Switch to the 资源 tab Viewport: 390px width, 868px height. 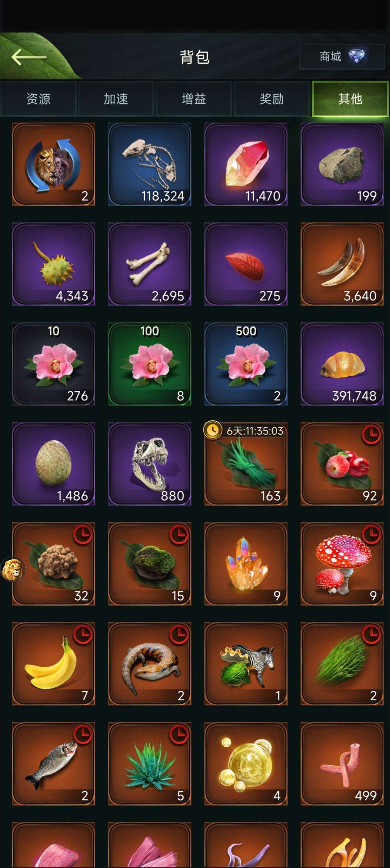[x=38, y=99]
